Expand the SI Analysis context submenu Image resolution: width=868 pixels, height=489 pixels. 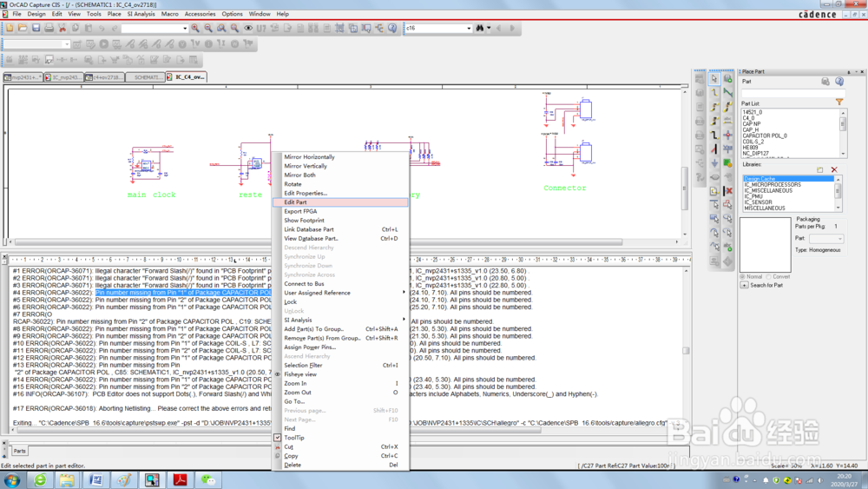coord(340,320)
